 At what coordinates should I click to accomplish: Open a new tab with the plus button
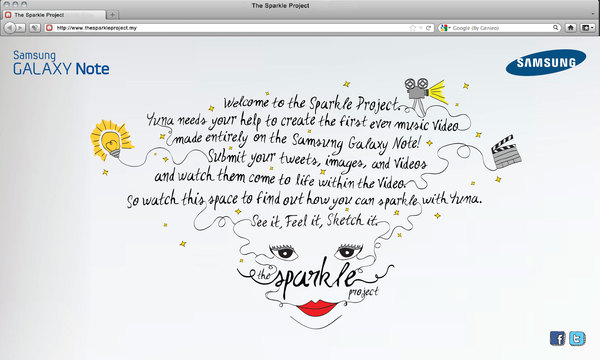pos(112,15)
